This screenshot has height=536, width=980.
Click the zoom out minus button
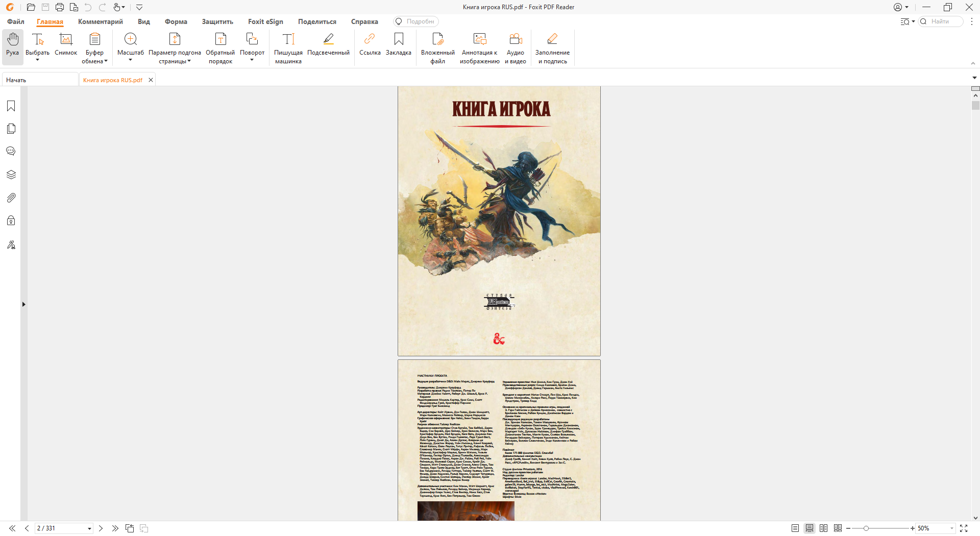(848, 528)
